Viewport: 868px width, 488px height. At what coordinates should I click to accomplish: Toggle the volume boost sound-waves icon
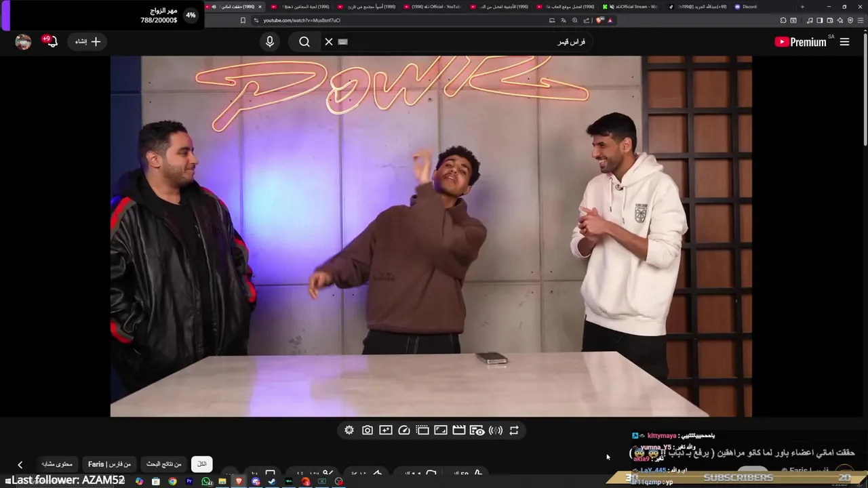click(x=496, y=430)
